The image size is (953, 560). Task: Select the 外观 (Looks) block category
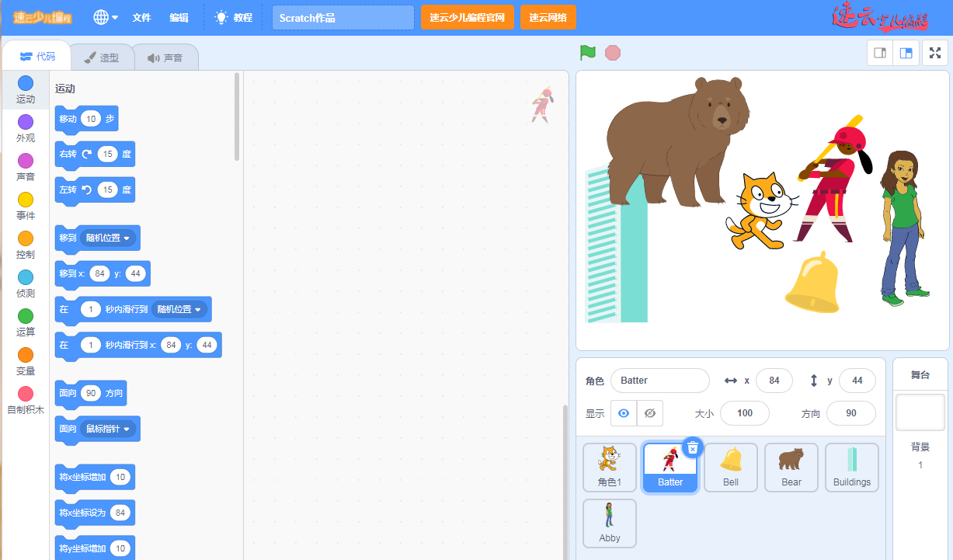pyautogui.click(x=26, y=128)
